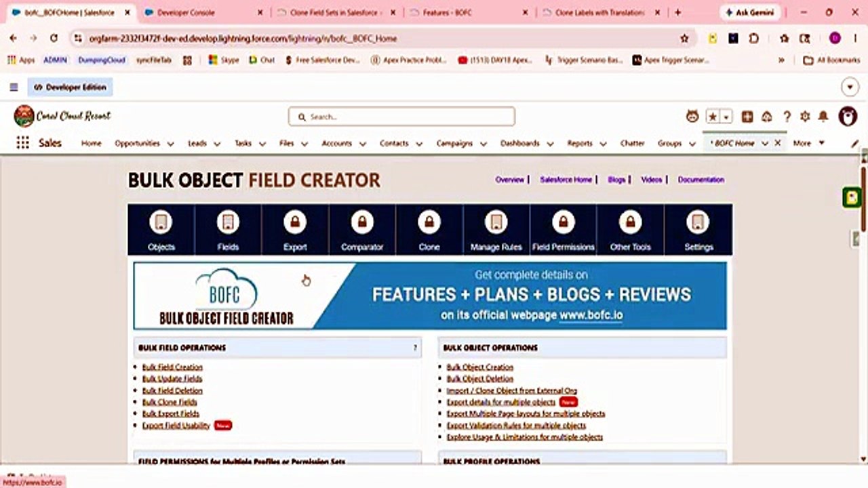Viewport: 868px width, 488px height.
Task: Open the user profile avatar in Salesforce
Action: (x=848, y=117)
